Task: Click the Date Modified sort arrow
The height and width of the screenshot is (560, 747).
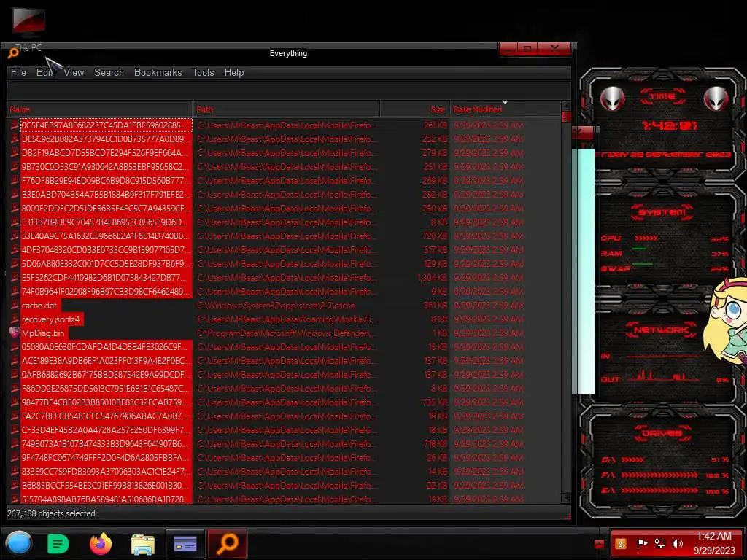Action: pos(505,103)
